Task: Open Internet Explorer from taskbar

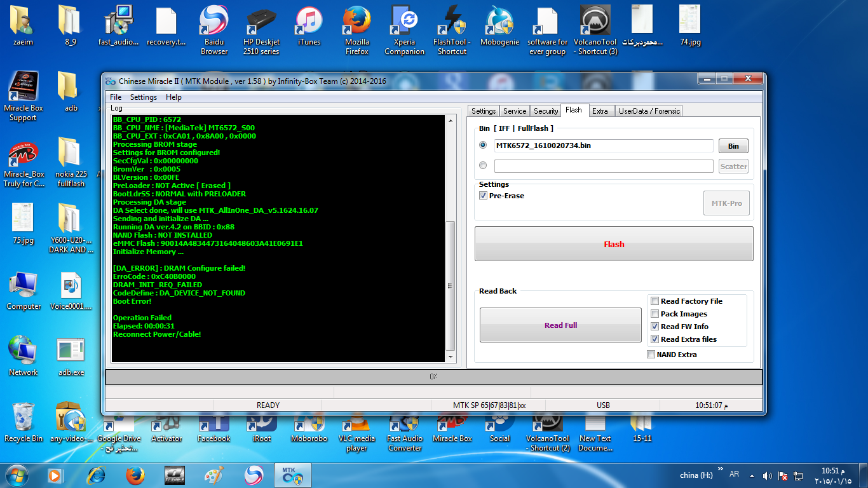Action: click(x=97, y=475)
